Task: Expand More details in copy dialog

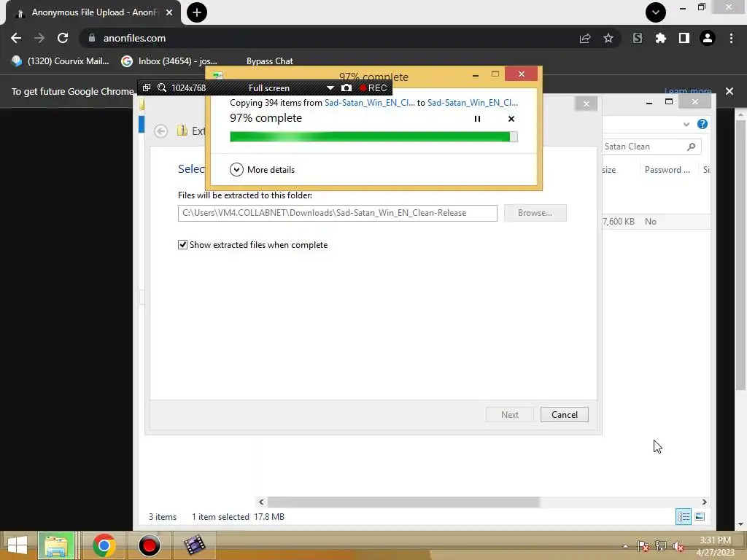Action: point(263,169)
